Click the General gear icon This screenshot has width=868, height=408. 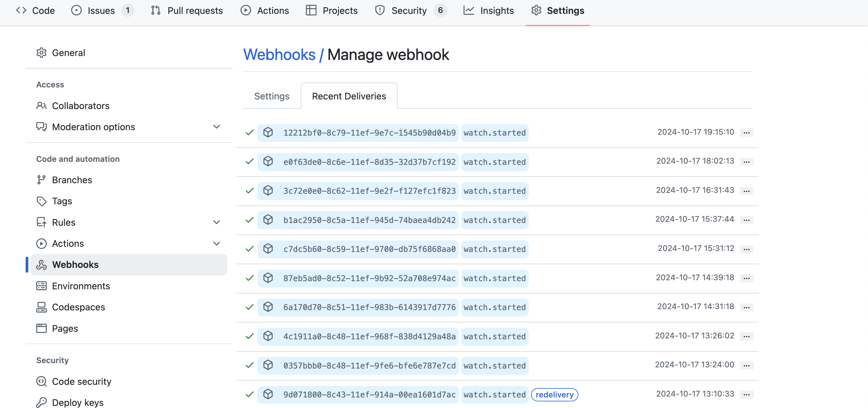tap(41, 52)
